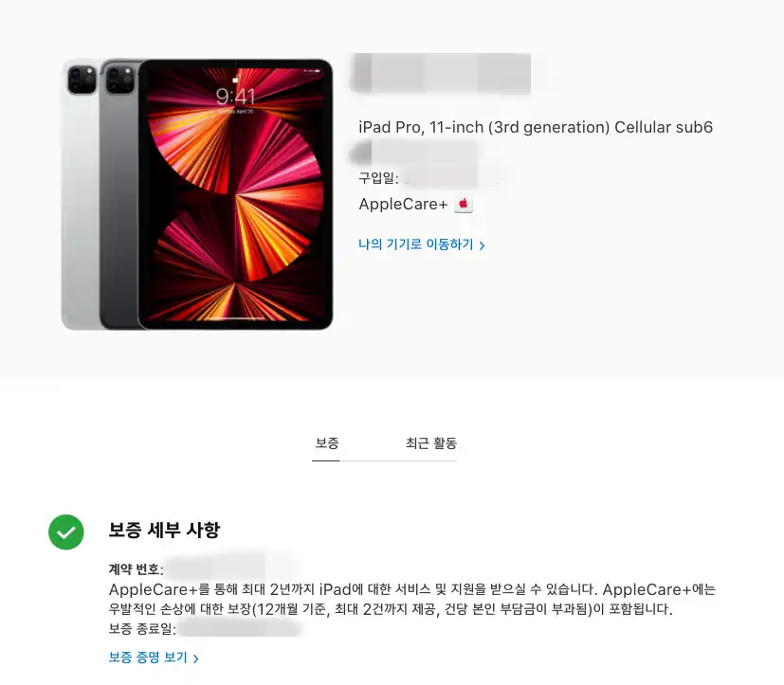Click the 9:41 clock on iPad display

pyautogui.click(x=235, y=97)
